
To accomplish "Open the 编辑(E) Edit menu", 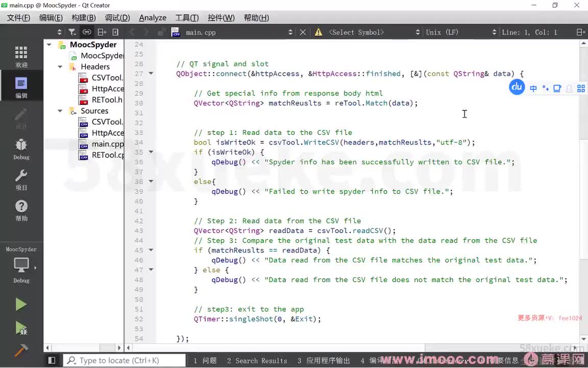I will 51,18.
